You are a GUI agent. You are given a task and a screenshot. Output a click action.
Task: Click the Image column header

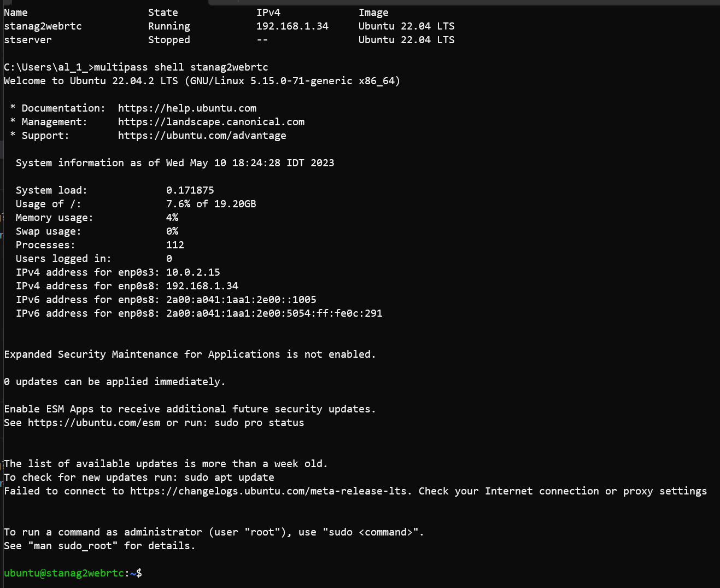pyautogui.click(x=373, y=13)
